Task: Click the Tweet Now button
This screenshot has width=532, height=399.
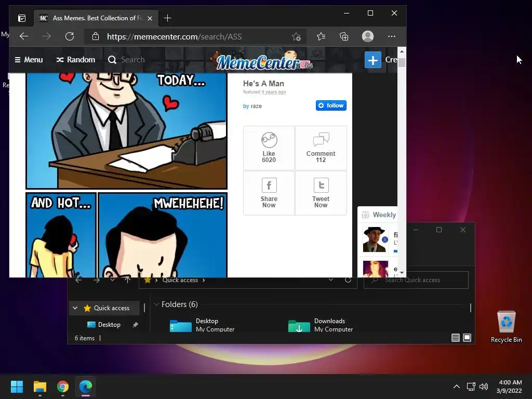Action: coord(321,193)
